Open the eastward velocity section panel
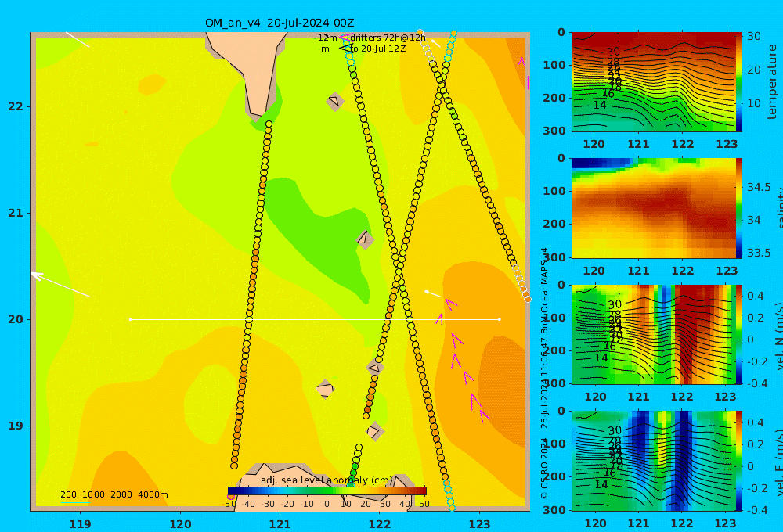This screenshot has height=532, width=783. point(653,461)
